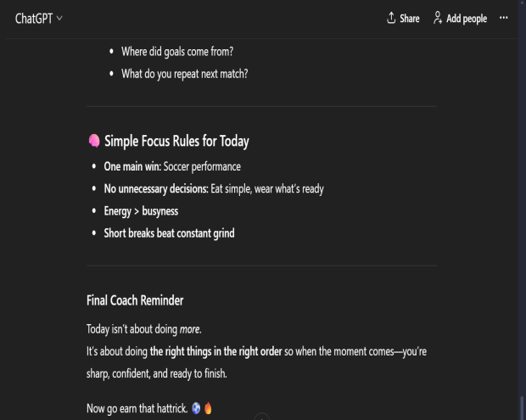Image resolution: width=526 pixels, height=420 pixels.
Task: Open the ChatGPT model selector dropdown
Action: (x=38, y=18)
